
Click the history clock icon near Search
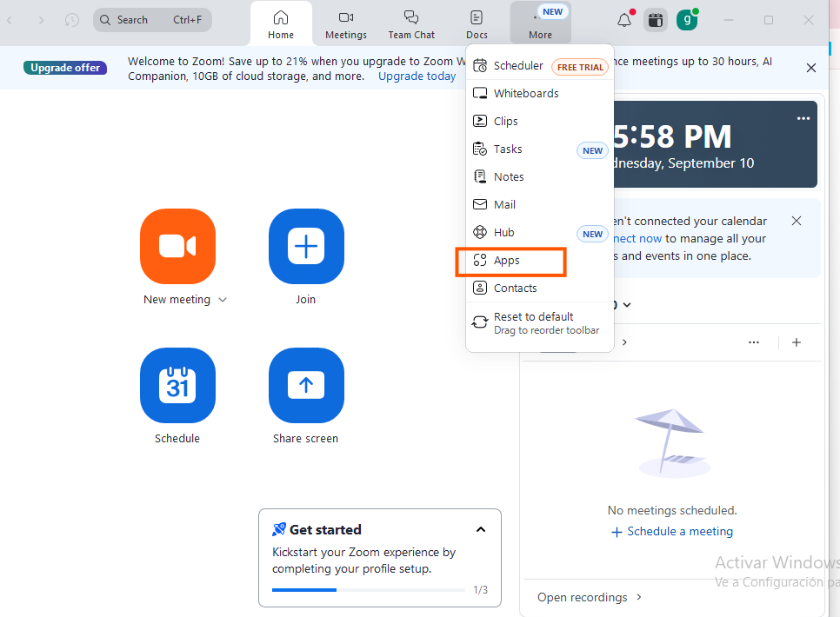pos(72,20)
